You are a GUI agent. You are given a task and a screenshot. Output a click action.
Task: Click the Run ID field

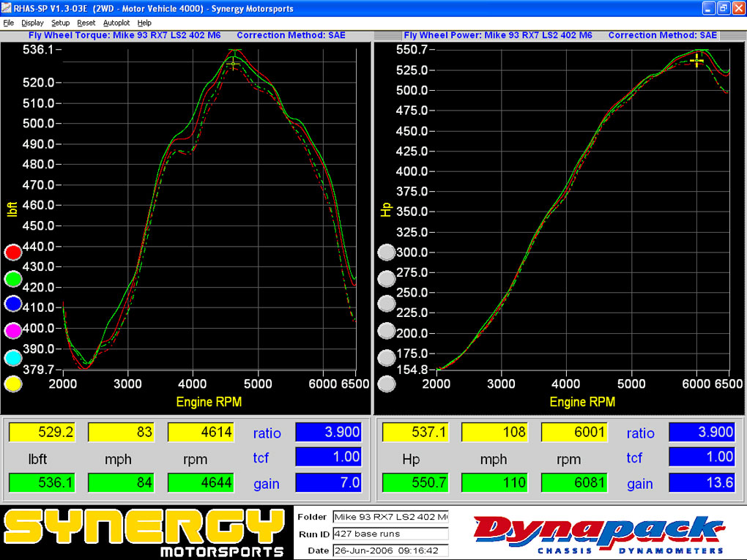(x=390, y=534)
